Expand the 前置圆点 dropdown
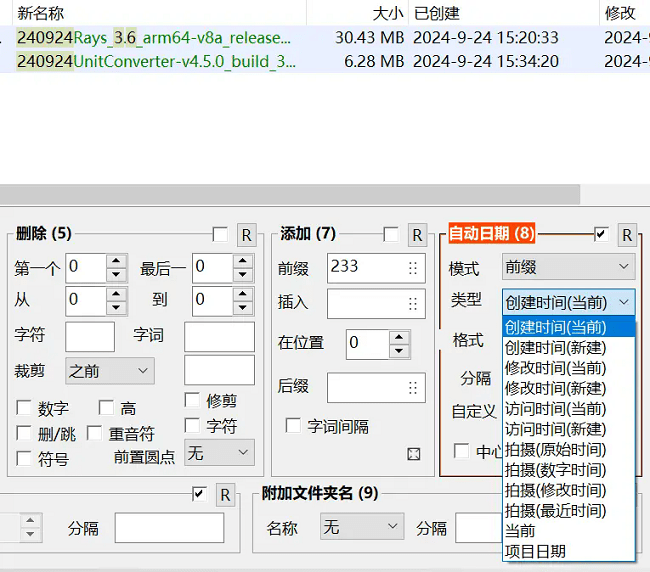The width and height of the screenshot is (650, 572). coord(219,454)
